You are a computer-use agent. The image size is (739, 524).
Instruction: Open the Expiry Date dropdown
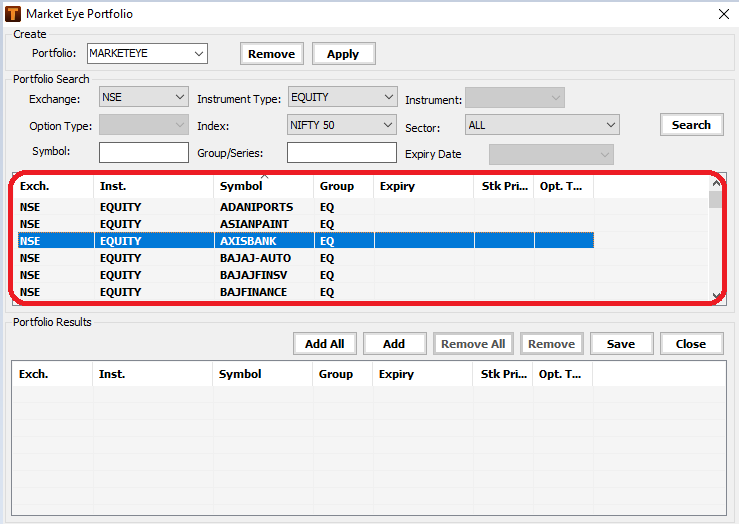[x=551, y=155]
